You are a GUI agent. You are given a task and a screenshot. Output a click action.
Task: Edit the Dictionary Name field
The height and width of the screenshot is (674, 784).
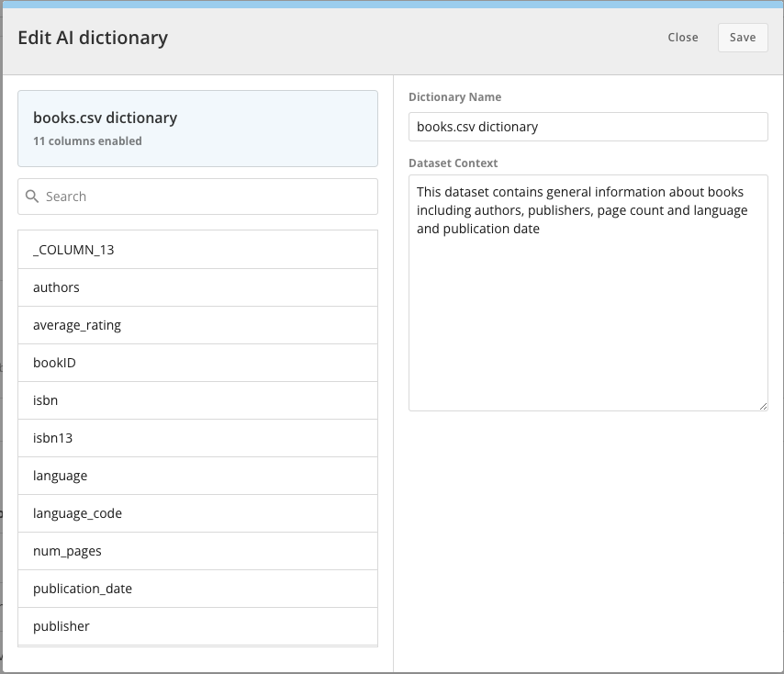[x=588, y=127]
